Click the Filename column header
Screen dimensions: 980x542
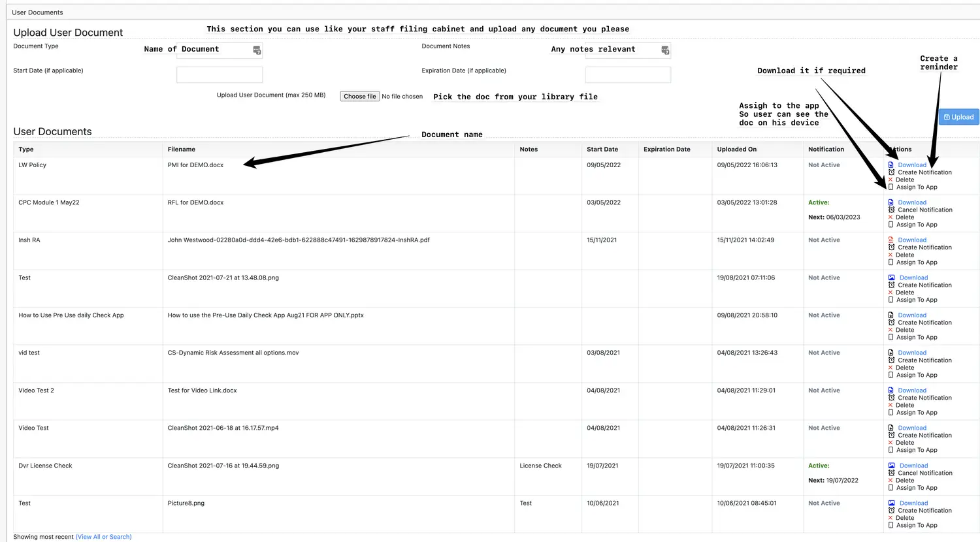(x=182, y=150)
